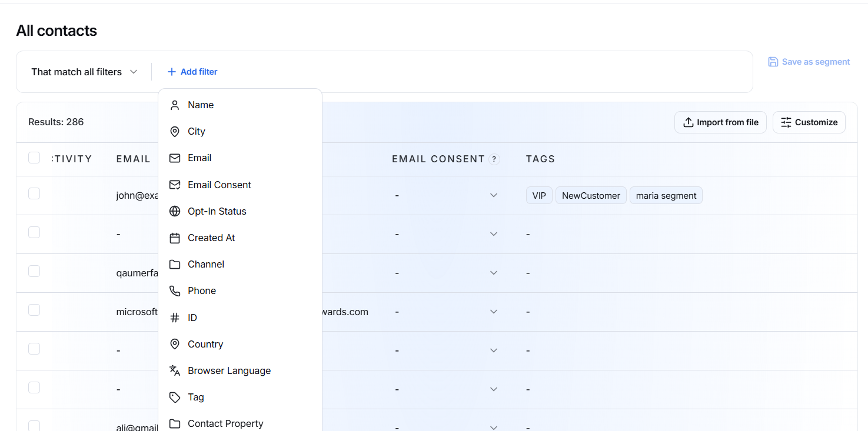Open the Customize columns button
This screenshot has height=431, width=868.
coord(809,122)
